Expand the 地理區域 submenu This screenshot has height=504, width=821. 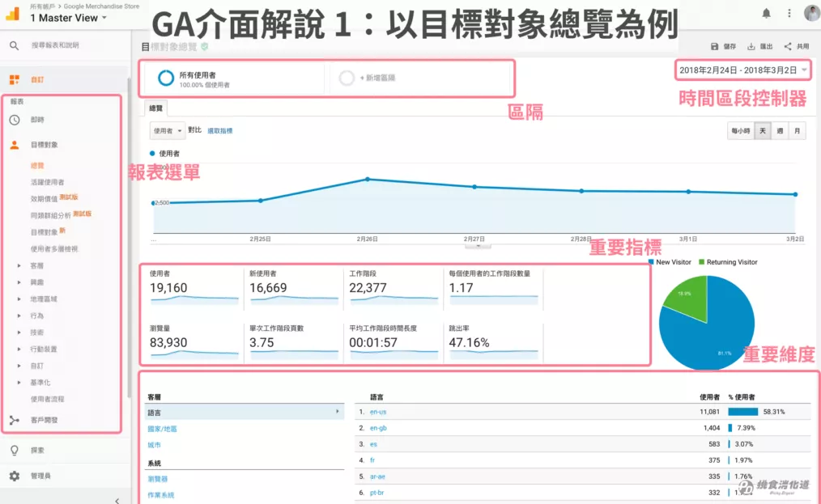coord(19,299)
